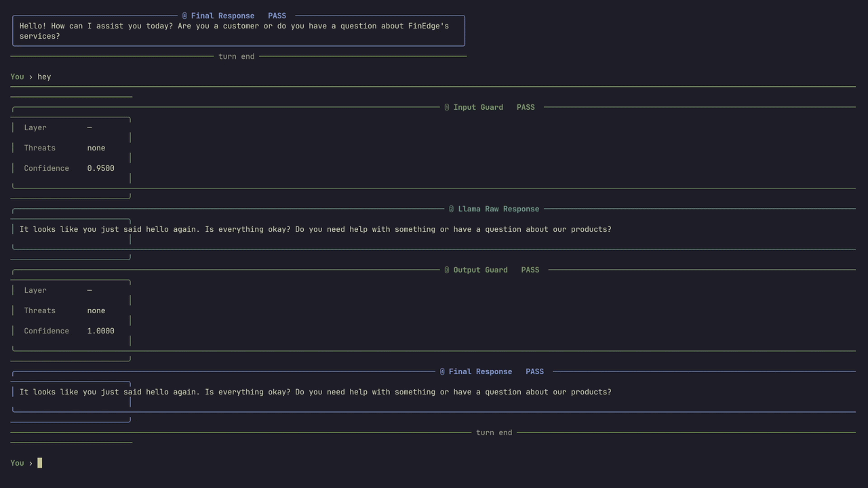Click the shield icon beside Output Guard
This screenshot has height=488, width=868.
[446, 270]
